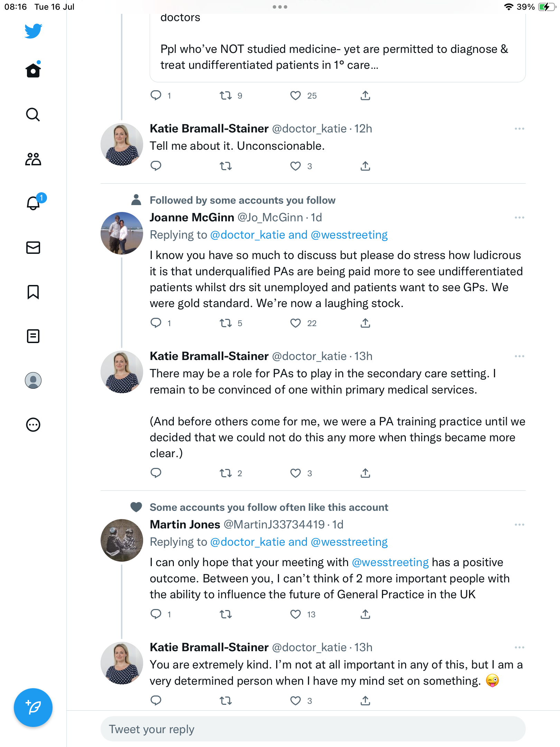Open the sidebar More menu circle
The width and height of the screenshot is (560, 747).
pyautogui.click(x=33, y=425)
